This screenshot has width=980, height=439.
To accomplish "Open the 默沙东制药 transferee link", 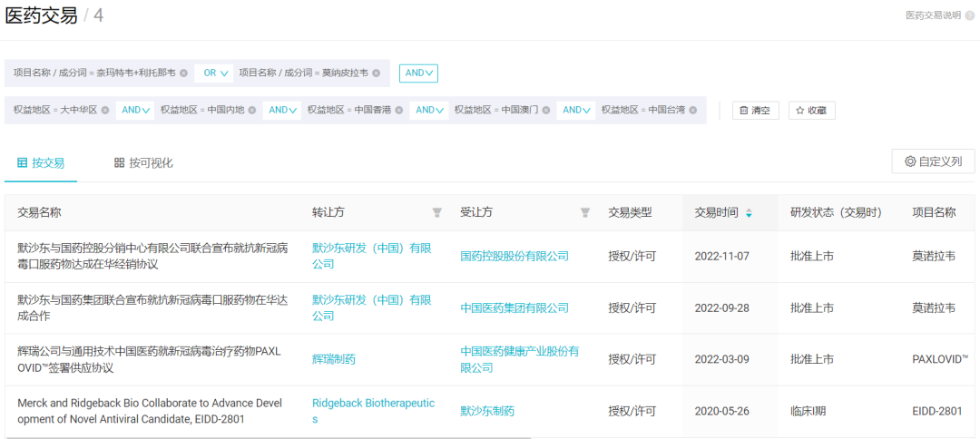I will pos(487,411).
